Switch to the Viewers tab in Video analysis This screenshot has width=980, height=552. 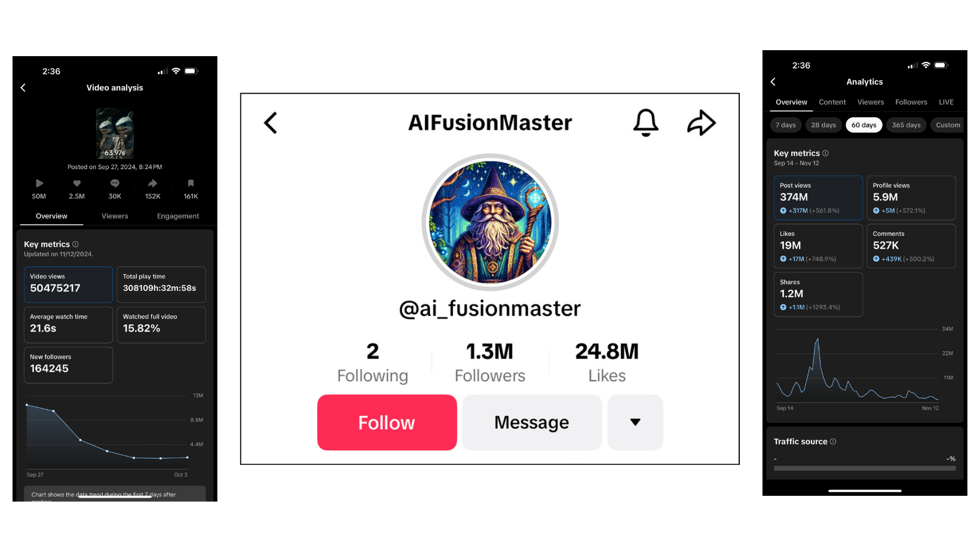(x=115, y=216)
